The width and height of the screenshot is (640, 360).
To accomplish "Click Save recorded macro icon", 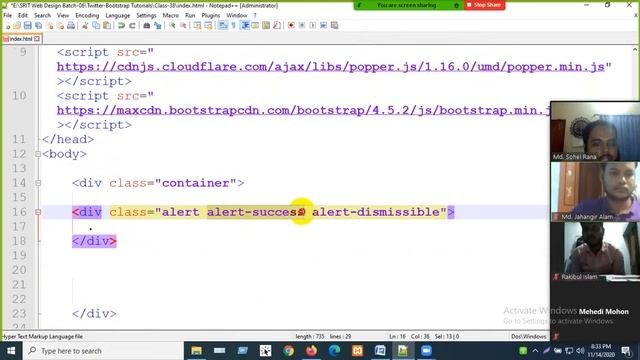I will (x=334, y=25).
